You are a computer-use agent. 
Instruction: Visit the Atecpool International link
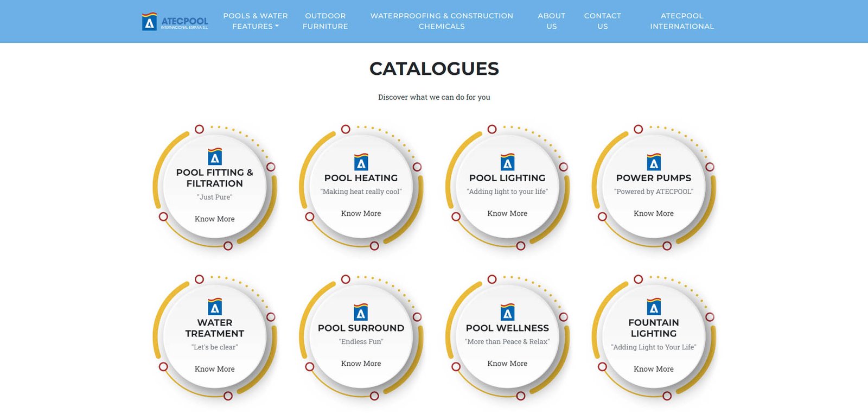pyautogui.click(x=682, y=21)
